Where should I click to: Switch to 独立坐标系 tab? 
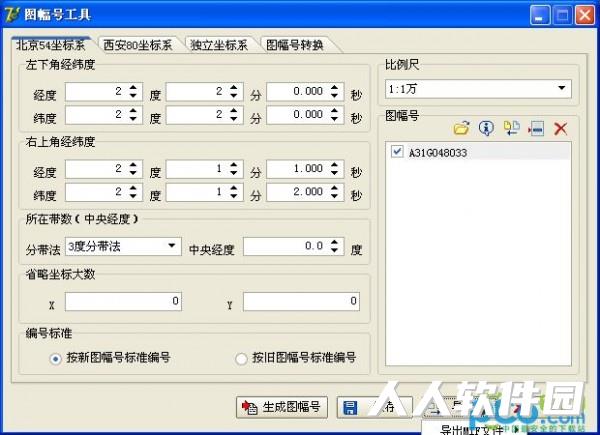pos(219,45)
